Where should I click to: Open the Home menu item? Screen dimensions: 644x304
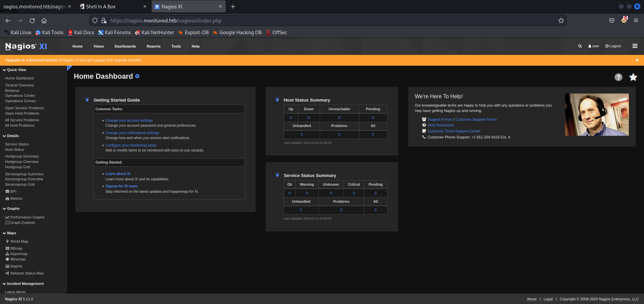coord(77,46)
